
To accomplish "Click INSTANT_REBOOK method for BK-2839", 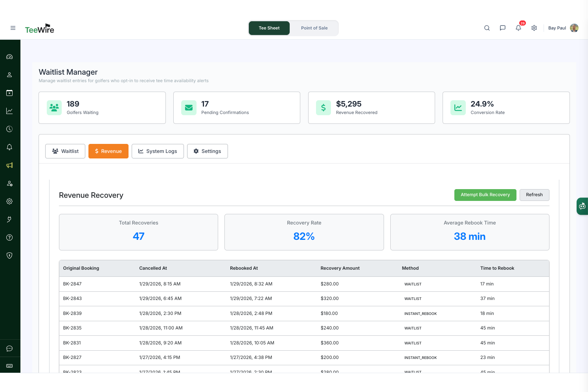I will 421,314.
